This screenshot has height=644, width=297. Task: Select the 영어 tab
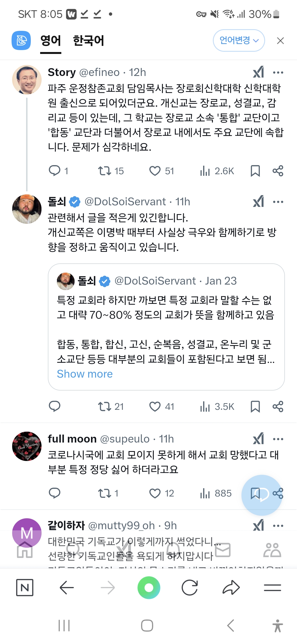(51, 41)
